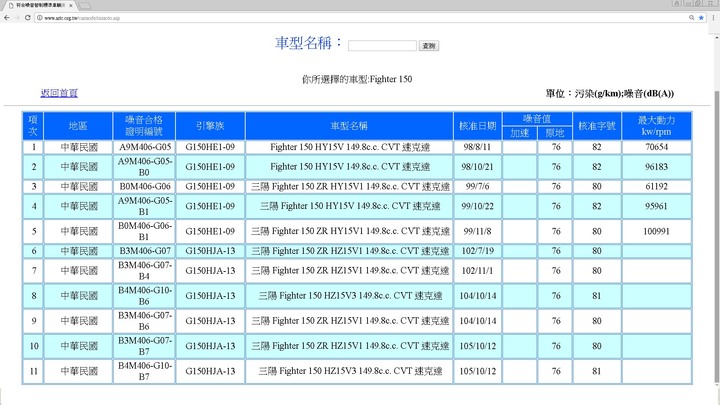This screenshot has height=405, width=720.
Task: Click approval date 98/8/11
Action: [478, 147]
